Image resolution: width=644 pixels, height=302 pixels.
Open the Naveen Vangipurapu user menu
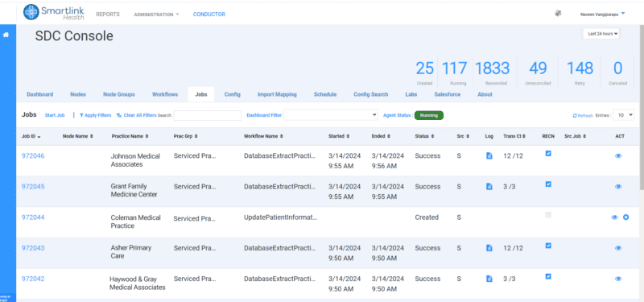[602, 14]
